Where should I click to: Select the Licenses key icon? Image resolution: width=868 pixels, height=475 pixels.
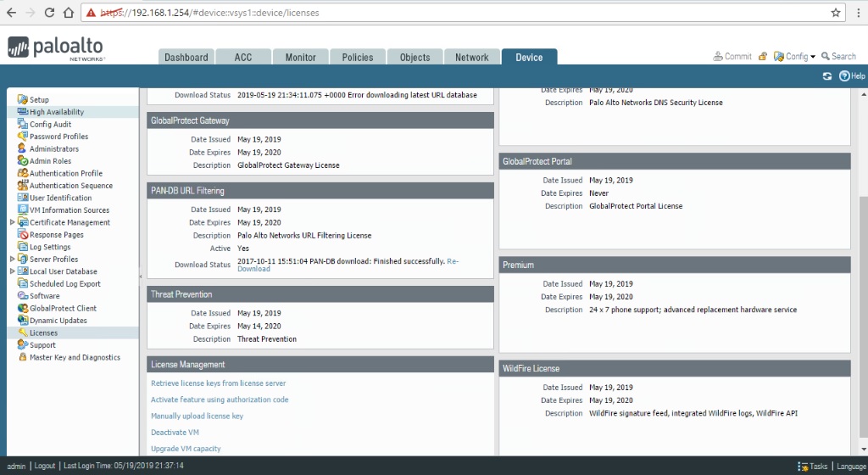22,332
